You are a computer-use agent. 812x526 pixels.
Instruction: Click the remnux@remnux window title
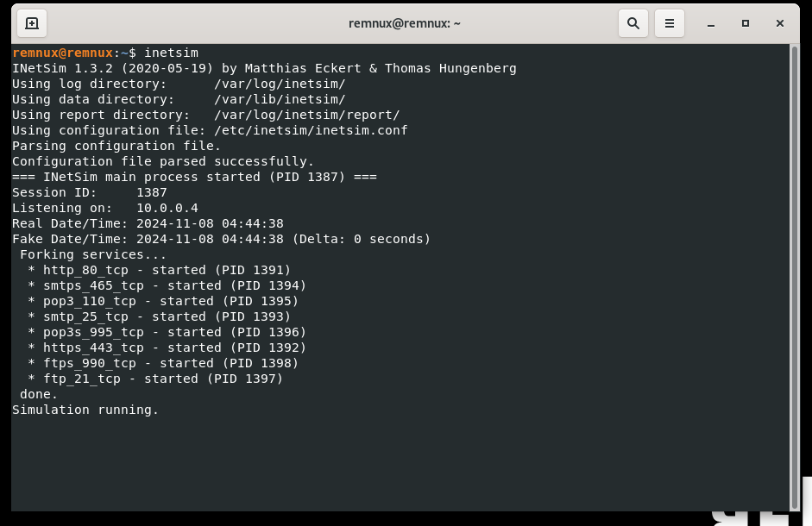pos(404,23)
